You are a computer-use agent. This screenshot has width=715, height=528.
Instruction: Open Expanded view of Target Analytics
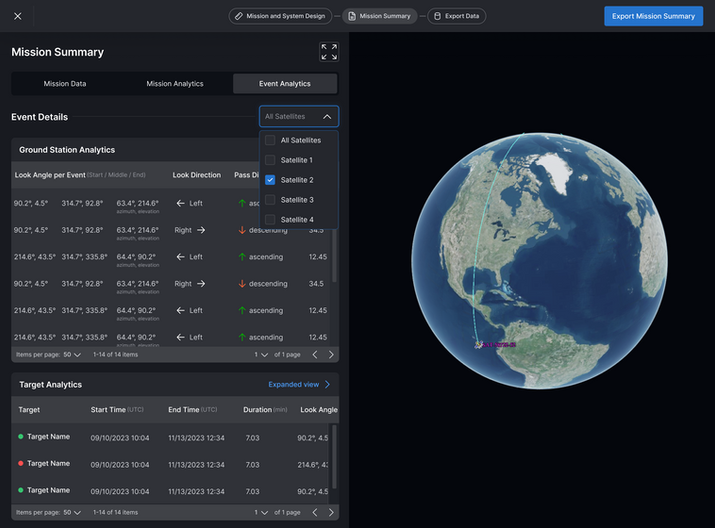point(299,384)
